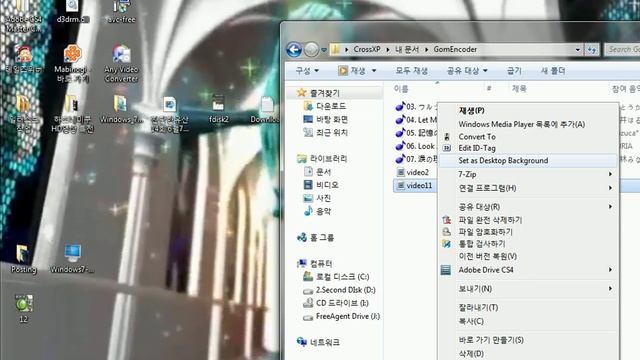This screenshot has height=360, width=640.
Task: Open recent locations dropdown next to Forward button
Action: 324,50
